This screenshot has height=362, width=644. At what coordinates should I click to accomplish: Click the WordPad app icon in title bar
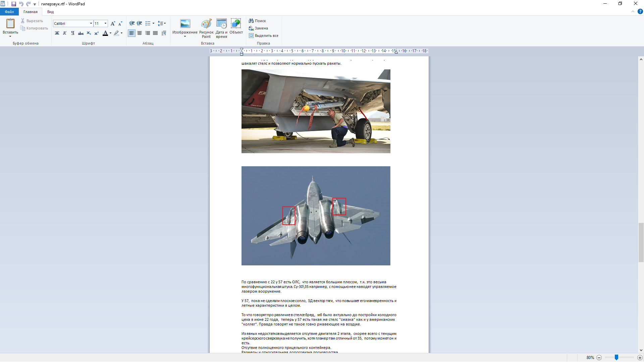click(x=3, y=4)
